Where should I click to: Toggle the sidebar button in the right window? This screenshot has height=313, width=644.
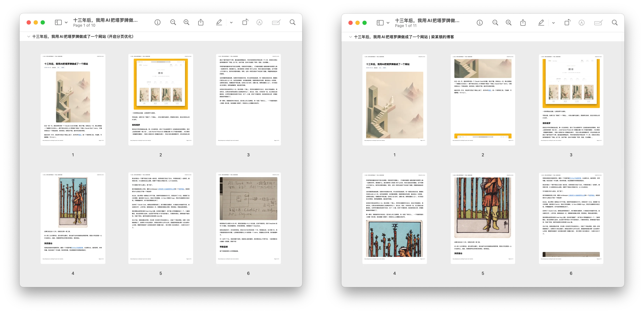click(380, 23)
